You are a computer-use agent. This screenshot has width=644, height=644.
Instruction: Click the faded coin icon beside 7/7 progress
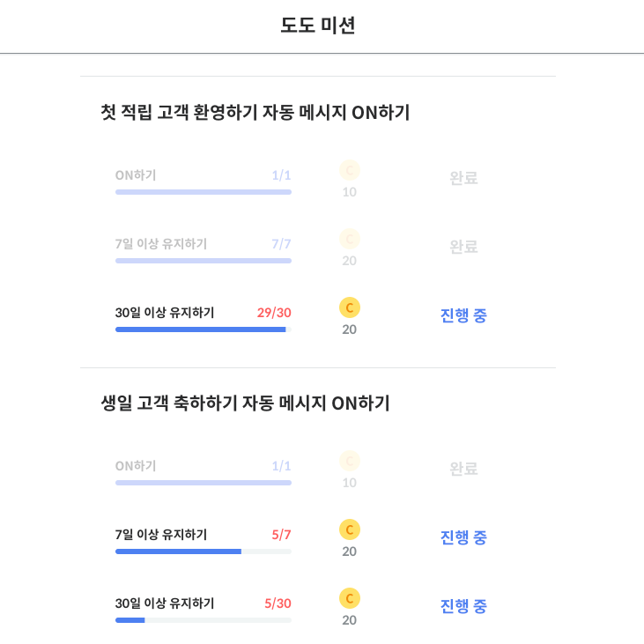coord(350,239)
